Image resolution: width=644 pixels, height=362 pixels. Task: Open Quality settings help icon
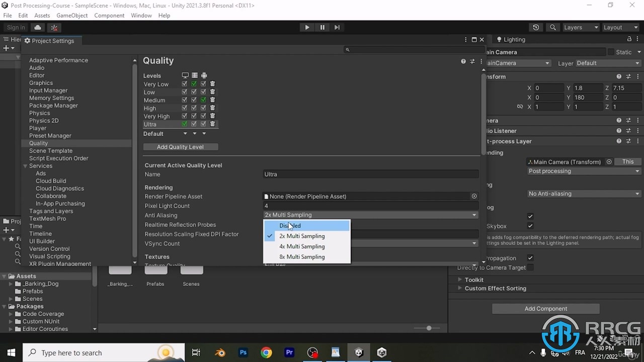pyautogui.click(x=463, y=61)
